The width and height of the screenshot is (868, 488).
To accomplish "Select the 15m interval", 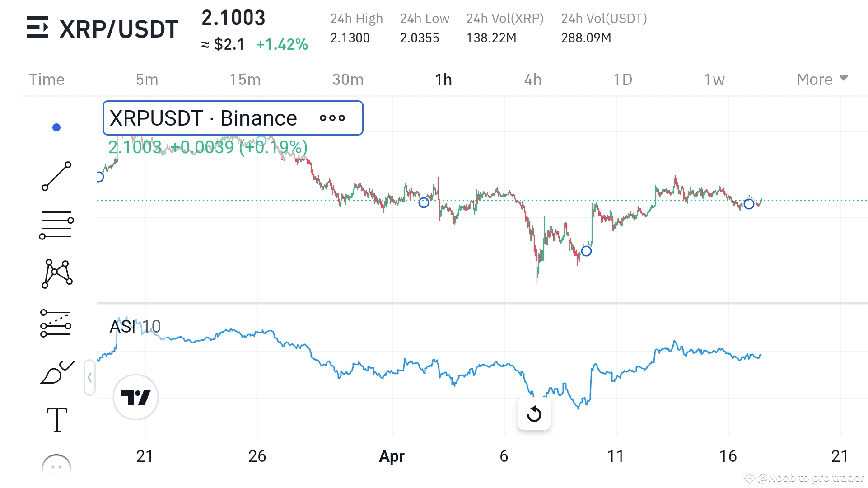I will tap(245, 80).
